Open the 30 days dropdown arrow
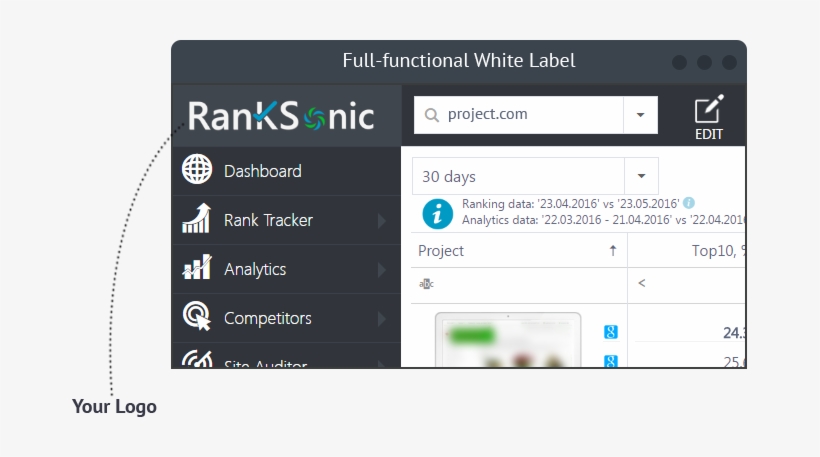The width and height of the screenshot is (820, 457). click(x=641, y=176)
